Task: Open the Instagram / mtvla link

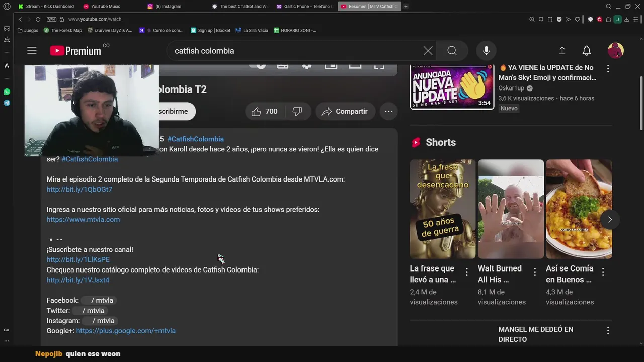Action: click(100, 321)
